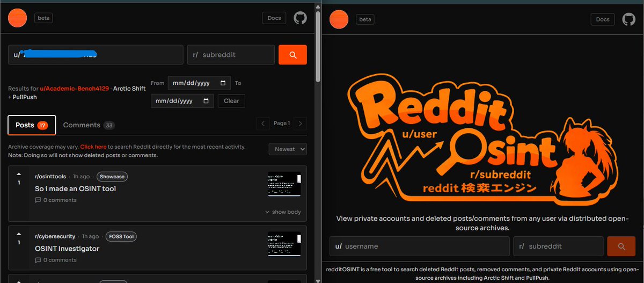Click the beta badge in the right window
644x283 pixels.
click(x=365, y=19)
